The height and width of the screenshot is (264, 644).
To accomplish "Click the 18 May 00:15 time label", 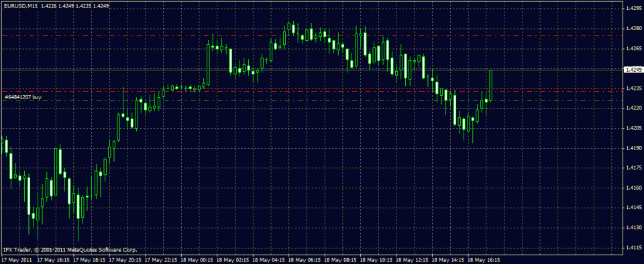I will [197, 260].
